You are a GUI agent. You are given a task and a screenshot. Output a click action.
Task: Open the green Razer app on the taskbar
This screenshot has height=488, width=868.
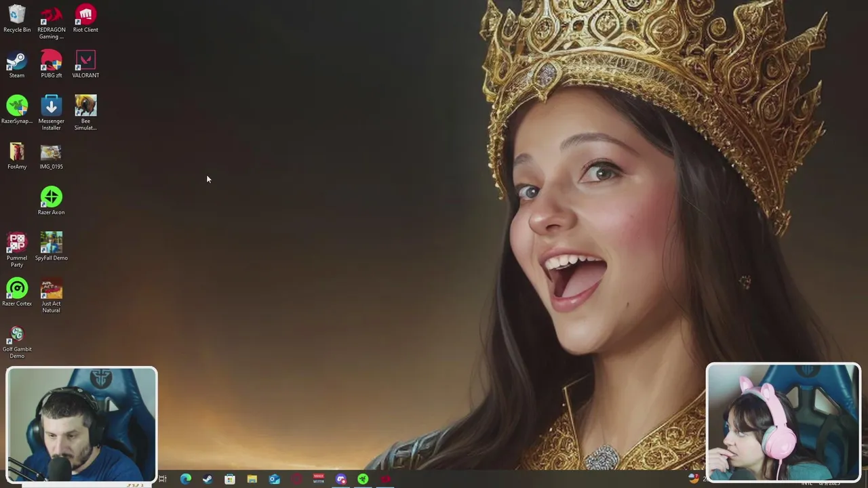click(x=363, y=479)
